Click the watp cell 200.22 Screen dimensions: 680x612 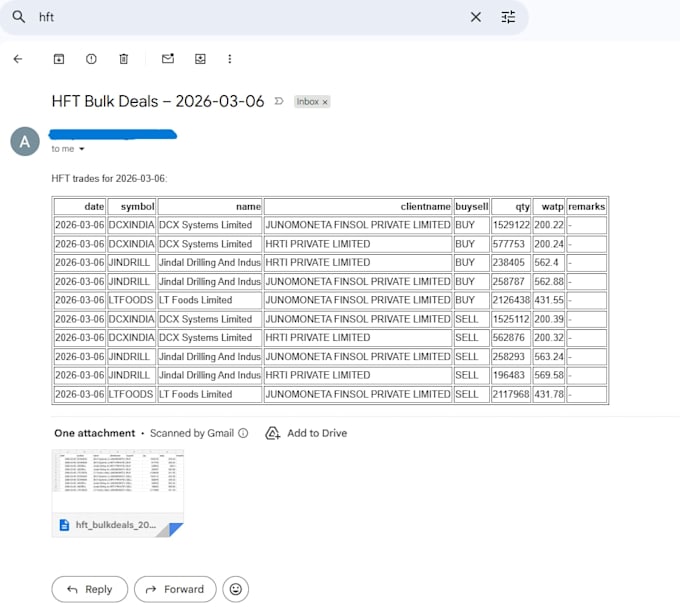coord(549,225)
